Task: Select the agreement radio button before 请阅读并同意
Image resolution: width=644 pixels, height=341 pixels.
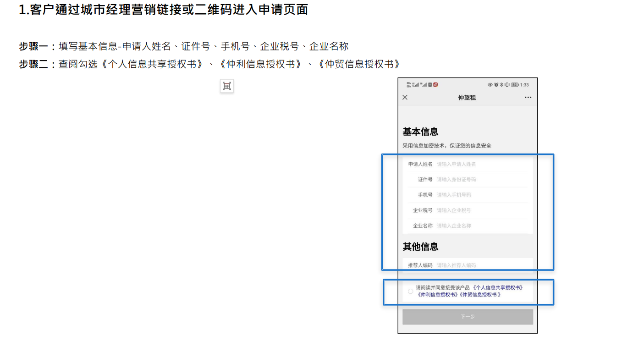Action: pyautogui.click(x=410, y=291)
